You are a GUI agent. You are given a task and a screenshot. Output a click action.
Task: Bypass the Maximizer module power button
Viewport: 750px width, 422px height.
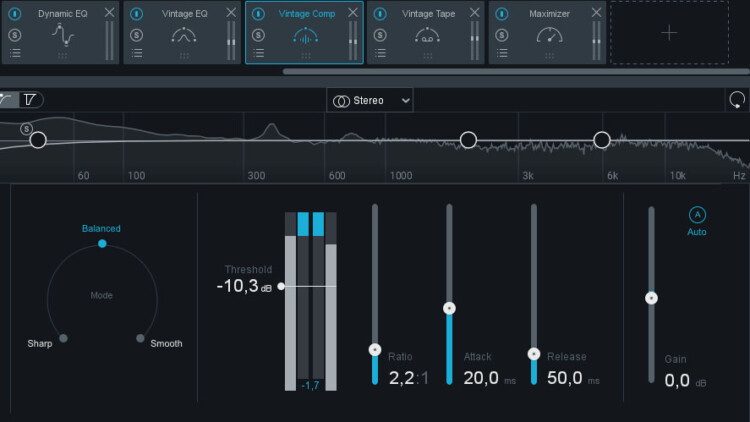coord(502,14)
